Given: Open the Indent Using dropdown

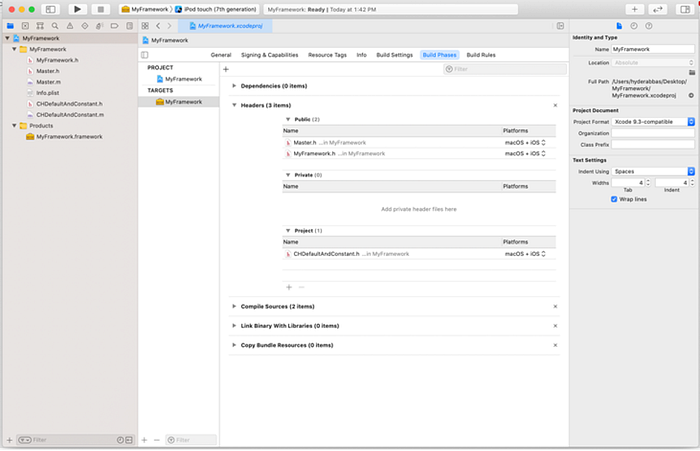Looking at the screenshot, I should 653,171.
